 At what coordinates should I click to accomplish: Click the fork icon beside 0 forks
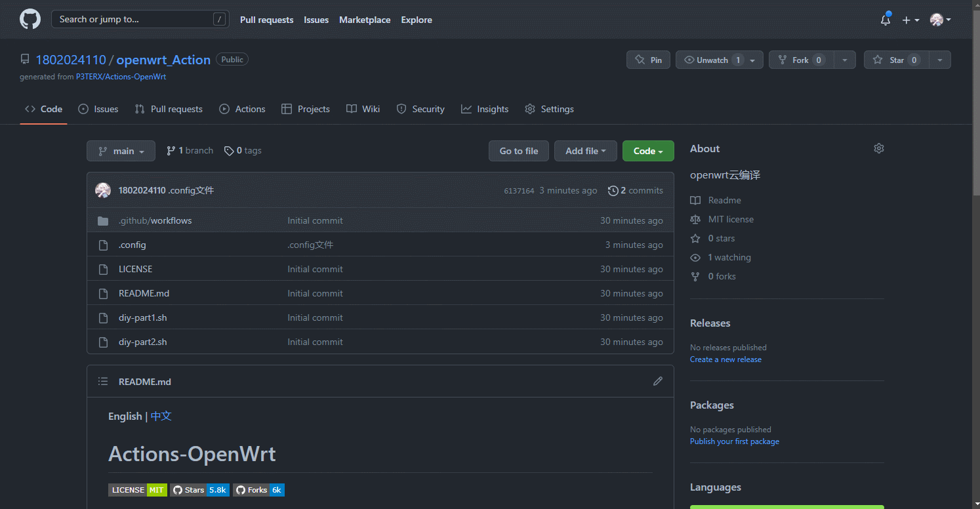point(695,276)
